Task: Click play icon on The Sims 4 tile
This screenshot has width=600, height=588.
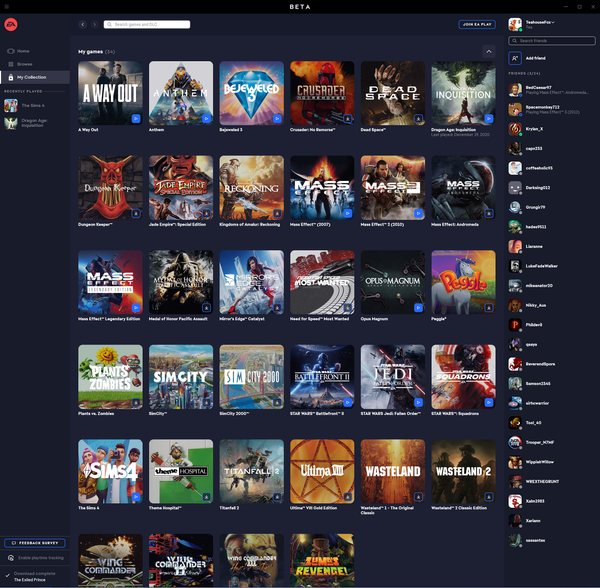Action: click(136, 497)
